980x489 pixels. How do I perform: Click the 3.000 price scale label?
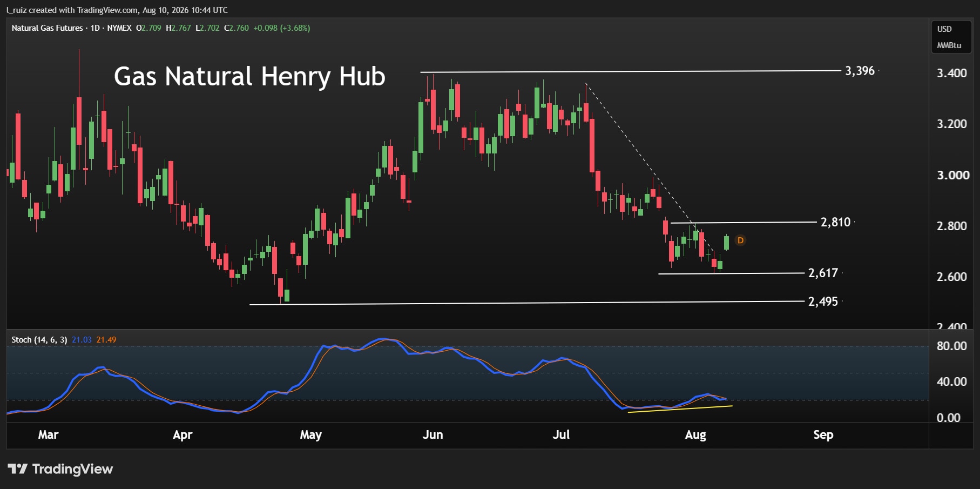pos(953,175)
